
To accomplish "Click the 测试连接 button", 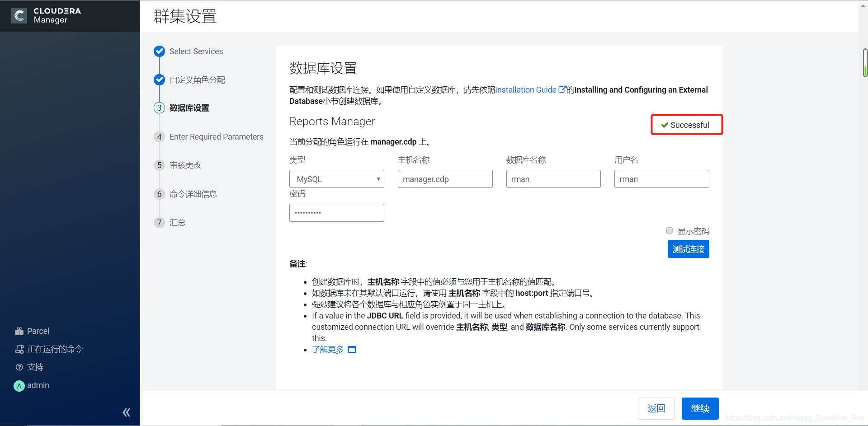I will point(688,249).
